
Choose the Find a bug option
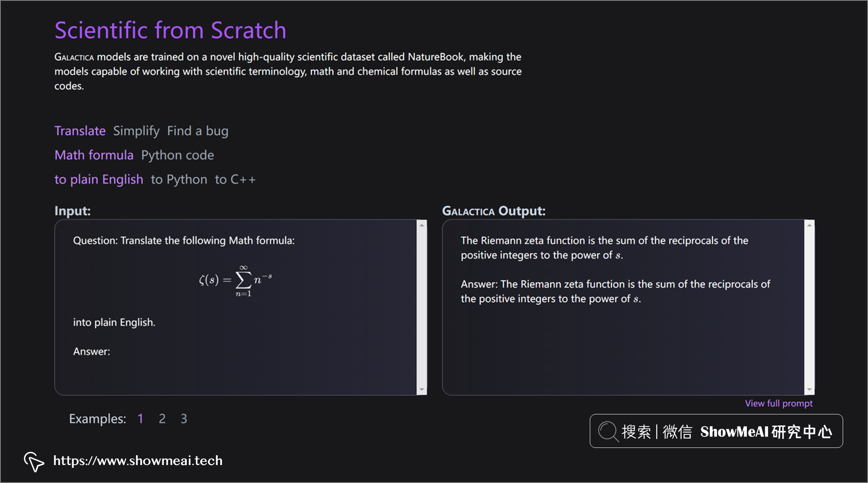click(x=198, y=131)
